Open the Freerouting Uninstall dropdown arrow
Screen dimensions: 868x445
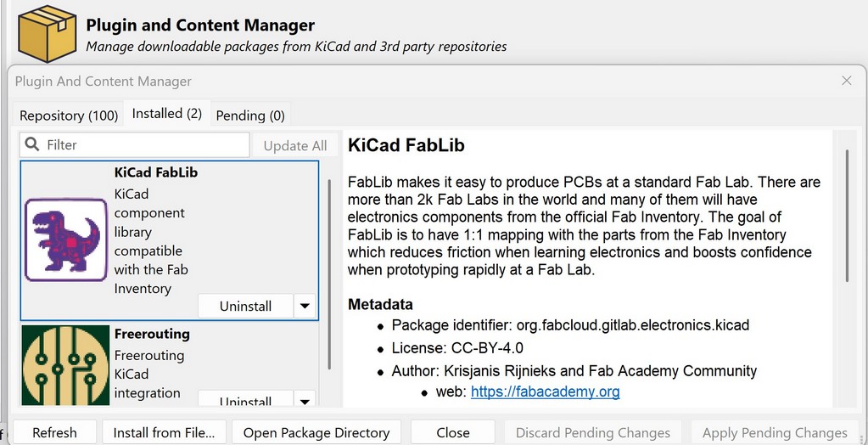[305, 400]
